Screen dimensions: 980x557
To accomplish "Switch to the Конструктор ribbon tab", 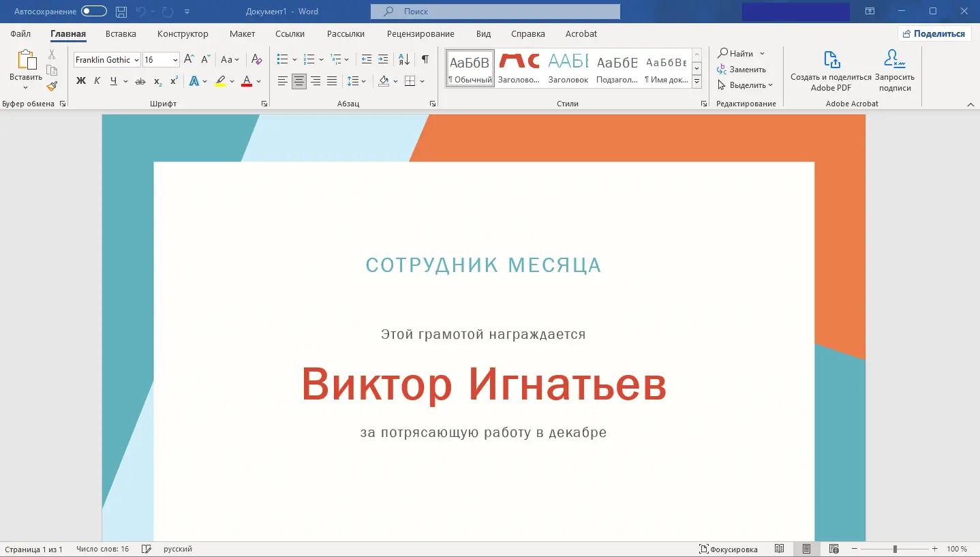I will (x=183, y=33).
